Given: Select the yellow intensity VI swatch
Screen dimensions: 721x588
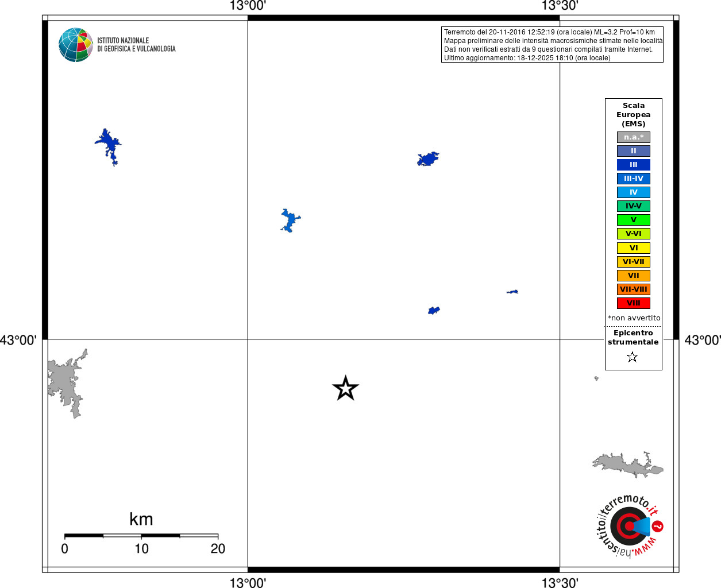Looking at the screenshot, I should point(634,248).
